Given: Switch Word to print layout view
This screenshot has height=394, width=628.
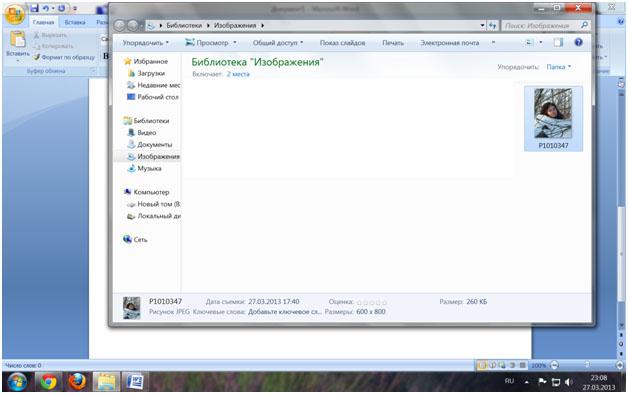Looking at the screenshot, I should pos(482,365).
